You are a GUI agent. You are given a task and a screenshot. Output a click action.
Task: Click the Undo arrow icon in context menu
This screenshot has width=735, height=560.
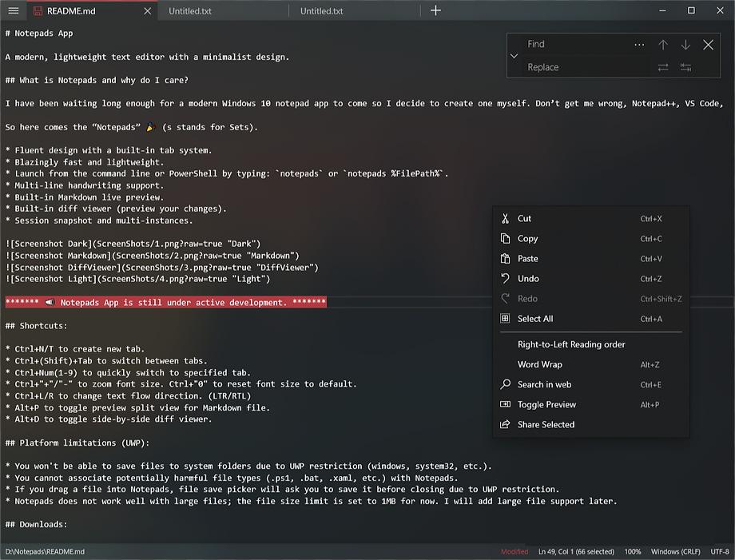(505, 278)
